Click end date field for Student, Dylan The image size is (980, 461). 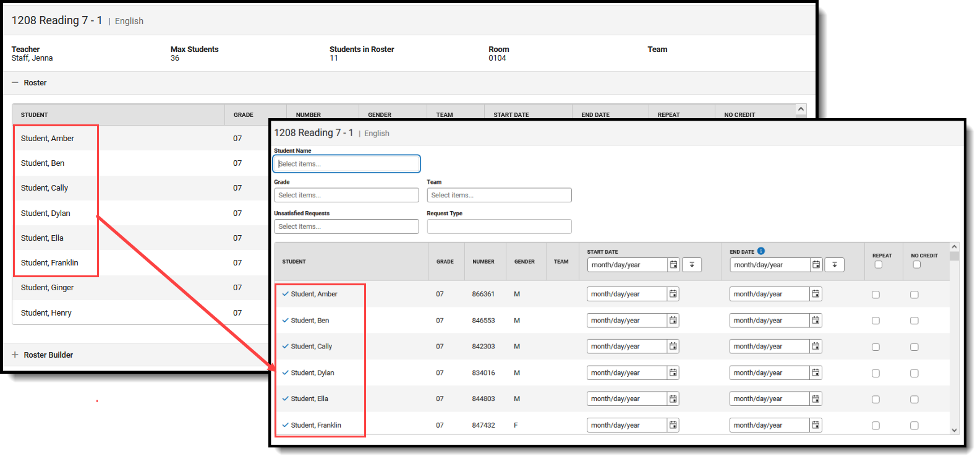tap(770, 373)
